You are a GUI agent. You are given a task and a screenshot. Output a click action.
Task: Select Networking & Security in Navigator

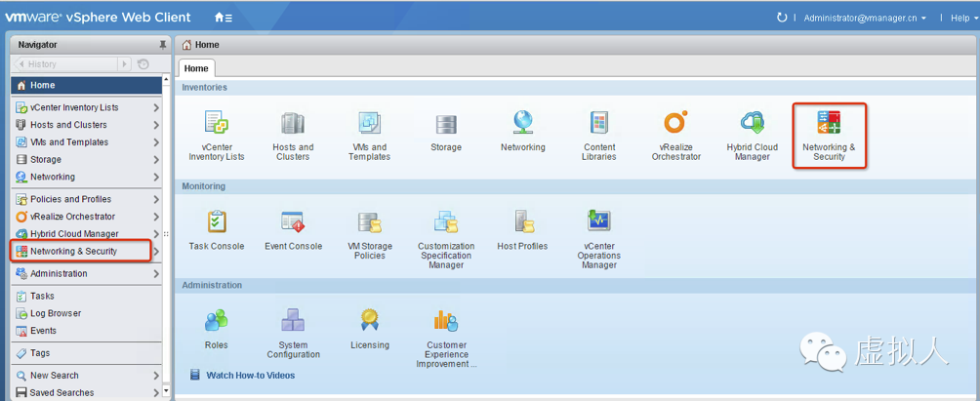[x=86, y=251]
